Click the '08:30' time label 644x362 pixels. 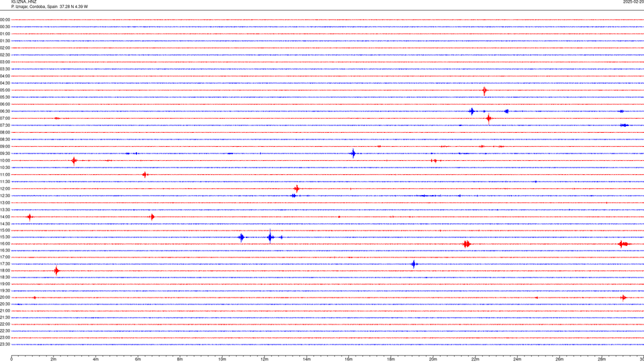[5, 139]
